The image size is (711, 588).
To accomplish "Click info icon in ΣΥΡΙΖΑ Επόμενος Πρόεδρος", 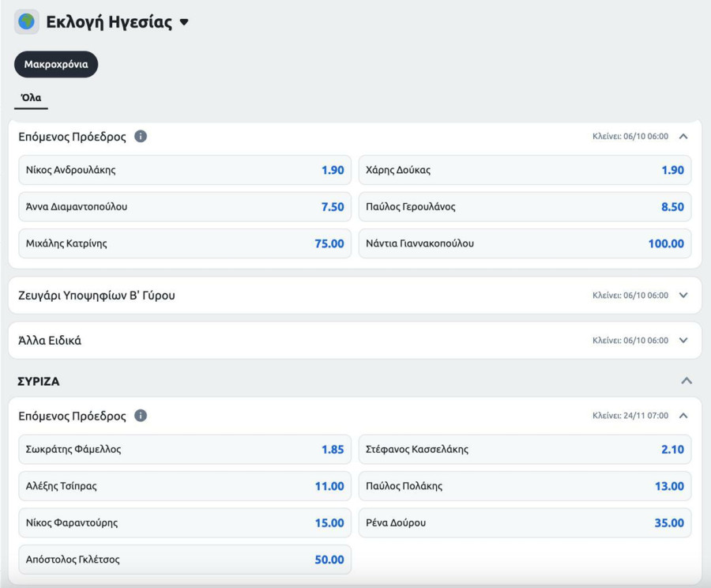I will pos(141,416).
